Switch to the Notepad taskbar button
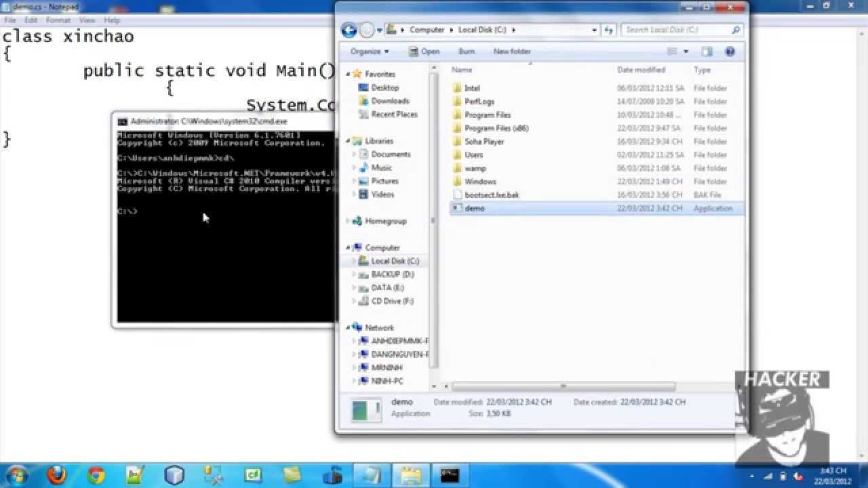868x488 pixels. (x=372, y=475)
